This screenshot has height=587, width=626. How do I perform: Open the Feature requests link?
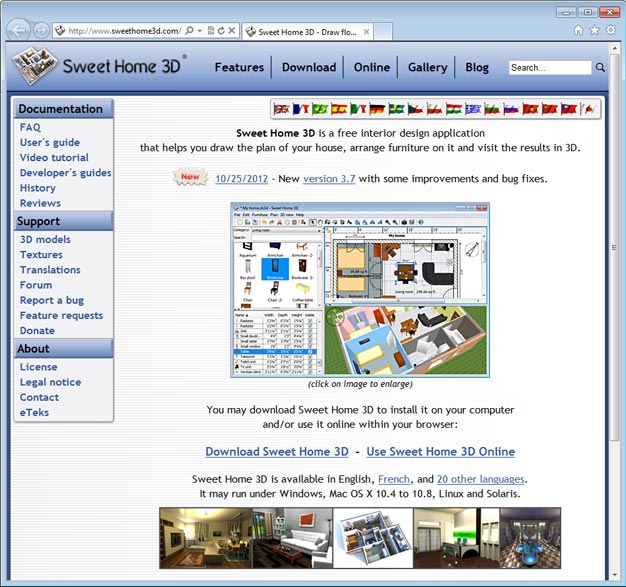pyautogui.click(x=61, y=315)
